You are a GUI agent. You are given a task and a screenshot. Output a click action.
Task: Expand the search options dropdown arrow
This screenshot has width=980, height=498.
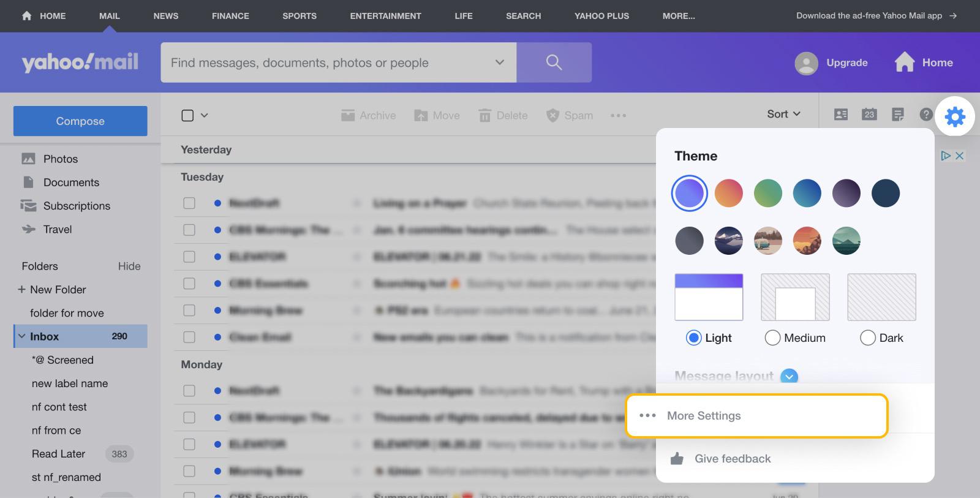(500, 62)
